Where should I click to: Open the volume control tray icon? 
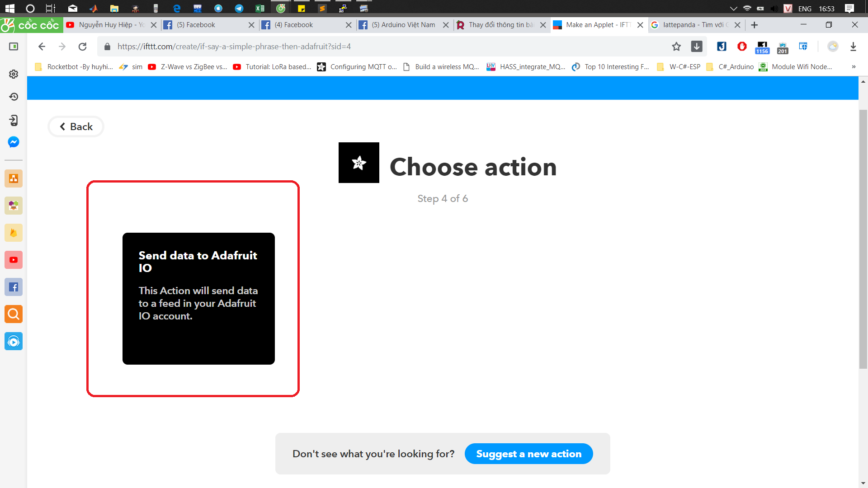774,8
